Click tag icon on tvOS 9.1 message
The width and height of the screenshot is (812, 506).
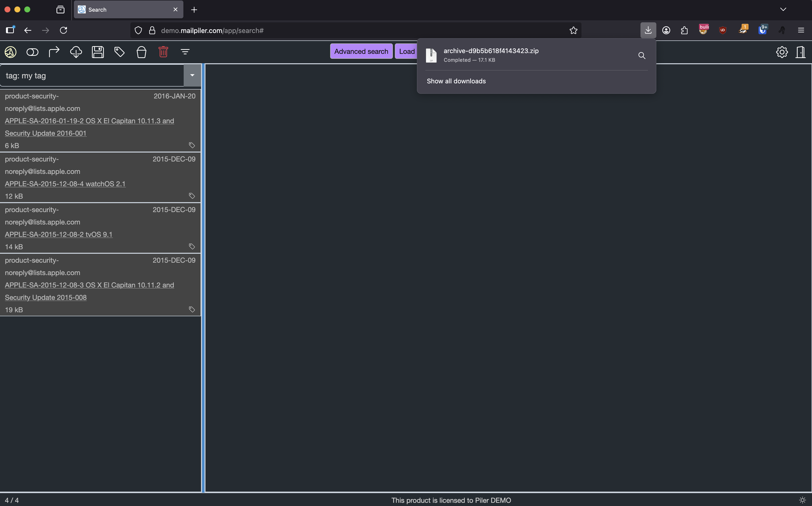(192, 246)
